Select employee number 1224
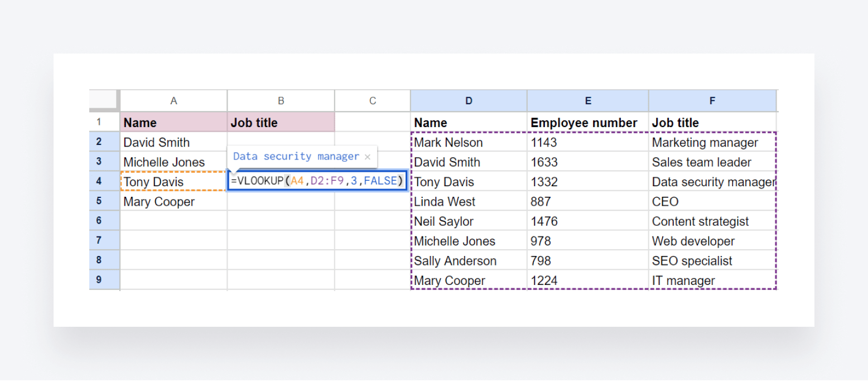The image size is (868, 387). point(588,280)
